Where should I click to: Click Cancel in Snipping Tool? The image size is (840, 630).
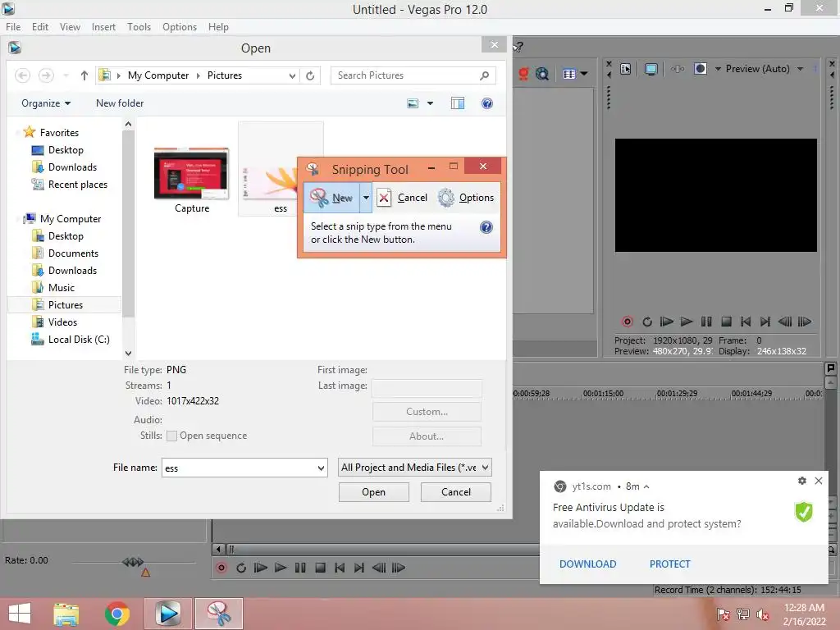[x=403, y=198]
